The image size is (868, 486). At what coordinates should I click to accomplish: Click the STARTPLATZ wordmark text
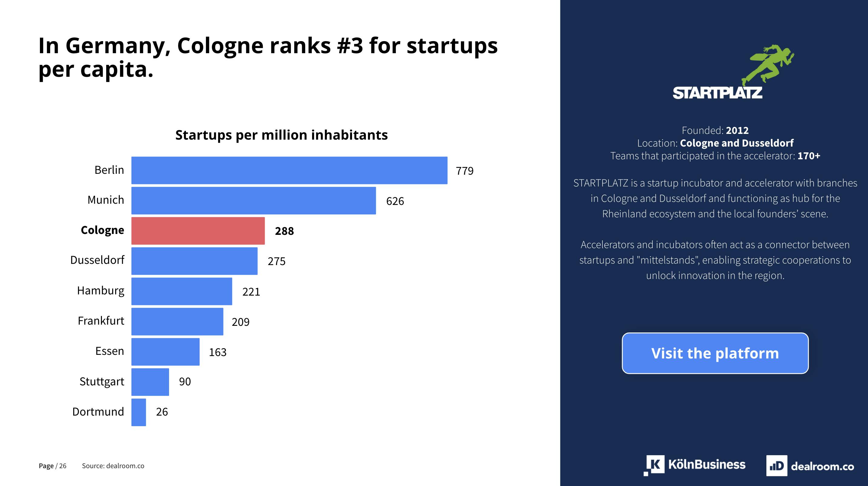coord(717,93)
